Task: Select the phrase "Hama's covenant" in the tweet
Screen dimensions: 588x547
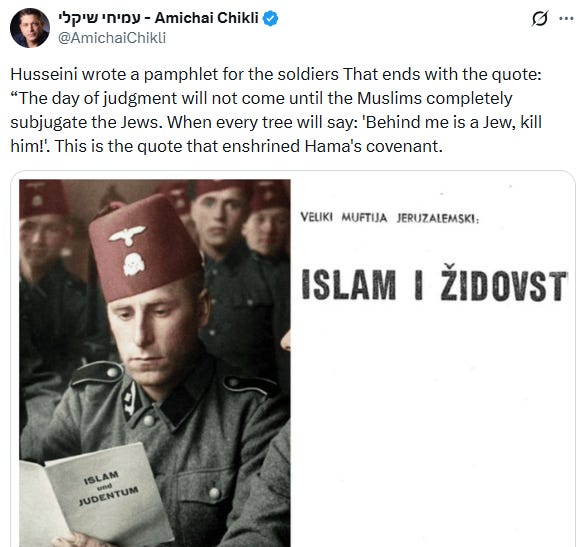Action: (x=373, y=146)
